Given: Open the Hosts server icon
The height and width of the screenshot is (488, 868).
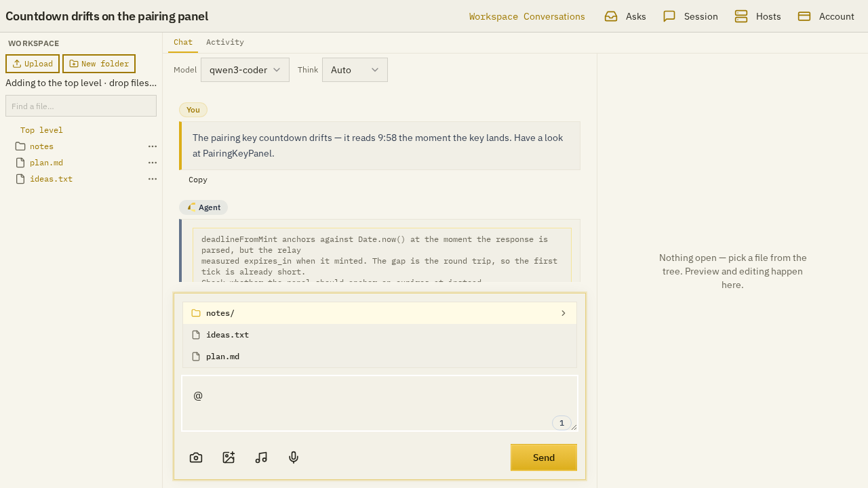Looking at the screenshot, I should click(x=741, y=16).
